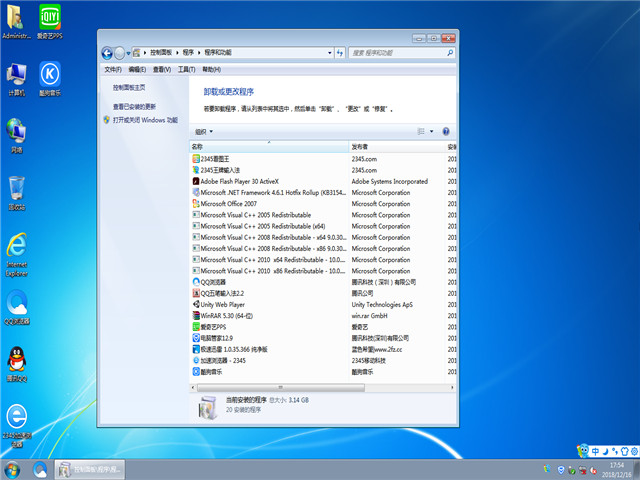The height and width of the screenshot is (480, 640).
Task: Click the Control Panel taskbar button
Action: point(90,470)
